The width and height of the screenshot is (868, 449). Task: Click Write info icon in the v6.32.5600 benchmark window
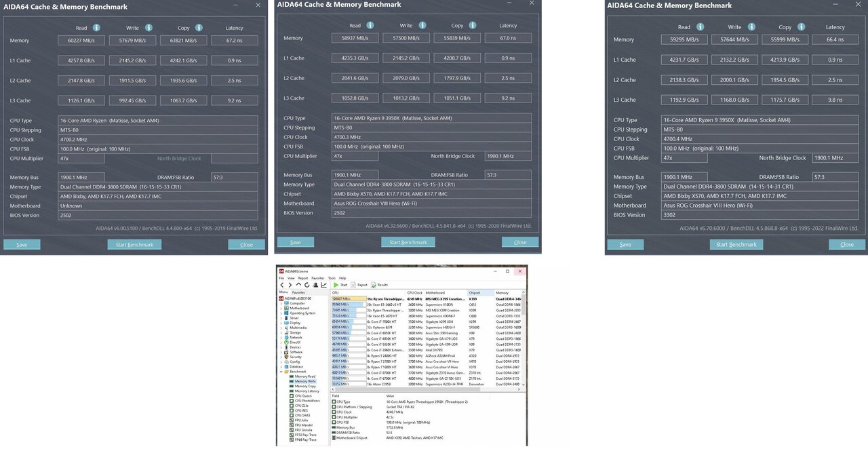pos(422,26)
